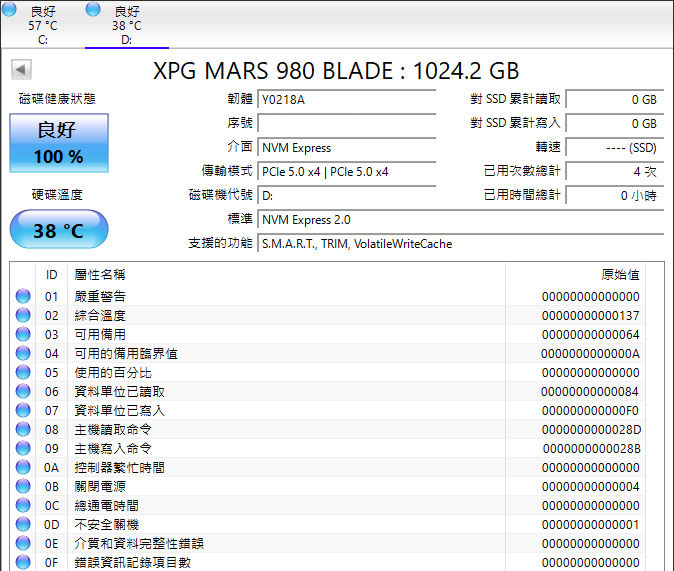Click the 38 °C temperature button
Image resolution: width=674 pixels, height=571 pixels.
point(59,229)
